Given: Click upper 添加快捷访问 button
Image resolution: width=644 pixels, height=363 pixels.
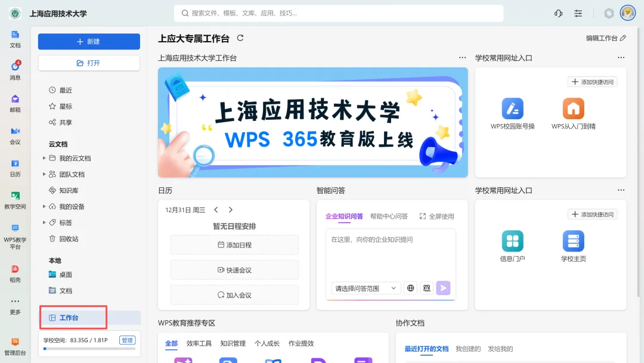Looking at the screenshot, I should pos(592,82).
